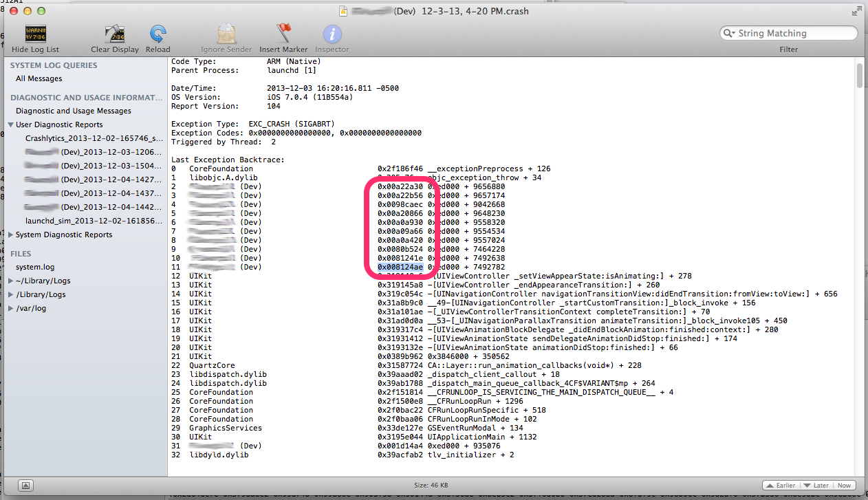Image resolution: width=868 pixels, height=500 pixels.
Task: Expand the ~/Library/Logs folder
Action: [x=11, y=281]
